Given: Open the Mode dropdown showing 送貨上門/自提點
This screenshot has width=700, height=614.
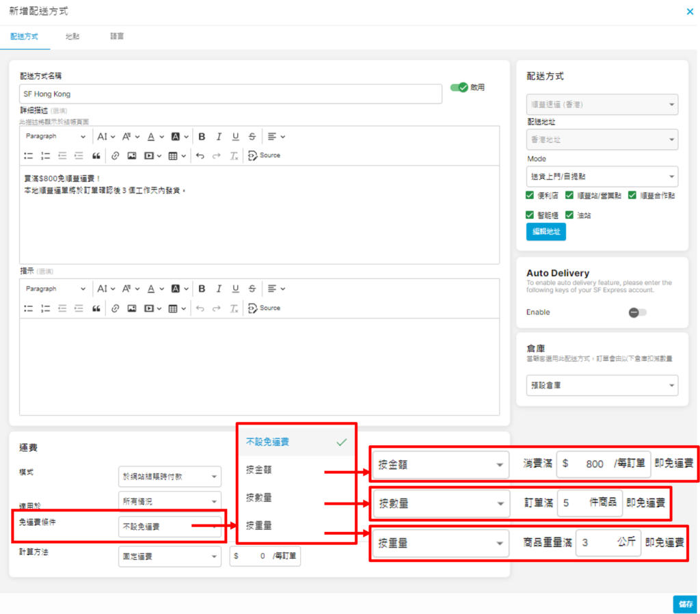Looking at the screenshot, I should [x=602, y=176].
